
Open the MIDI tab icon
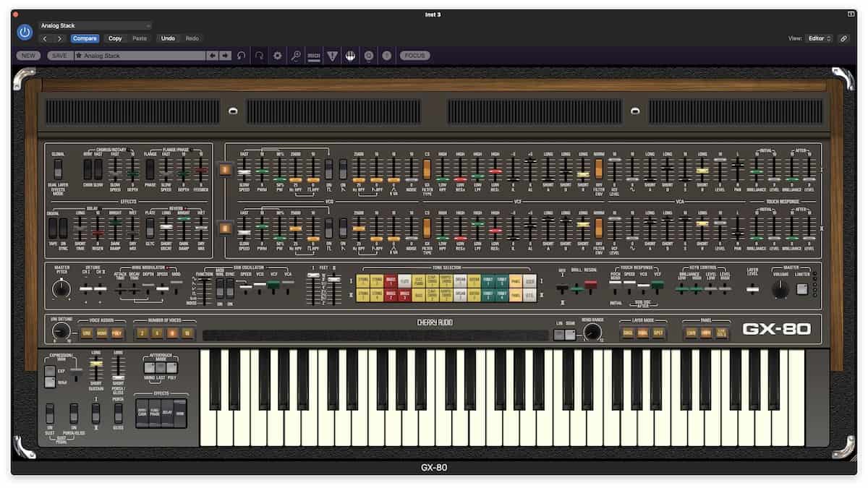[x=314, y=56]
